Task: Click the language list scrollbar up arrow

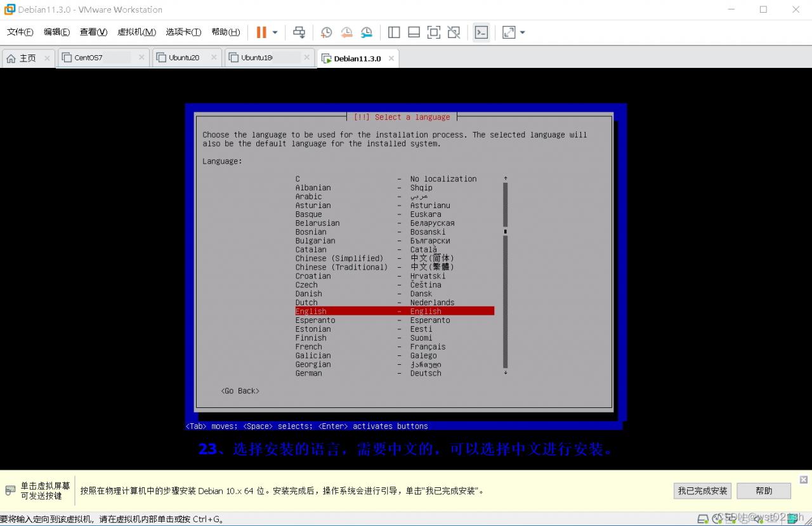Action: click(506, 178)
